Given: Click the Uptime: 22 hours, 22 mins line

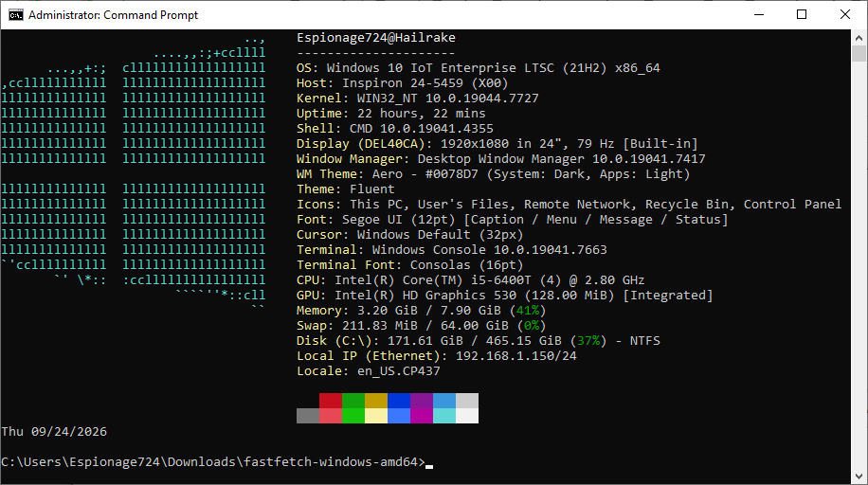Looking at the screenshot, I should click(x=390, y=114).
